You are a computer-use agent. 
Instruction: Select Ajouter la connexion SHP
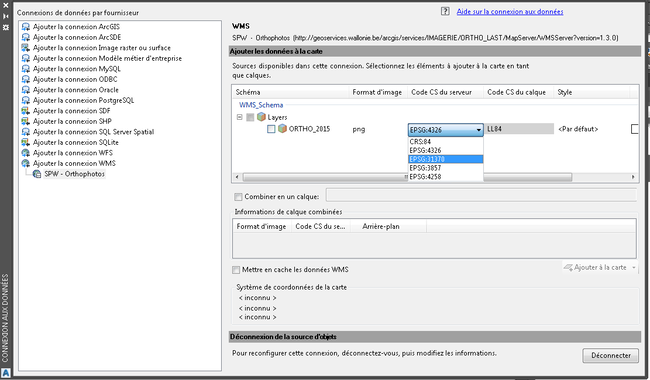(72, 121)
